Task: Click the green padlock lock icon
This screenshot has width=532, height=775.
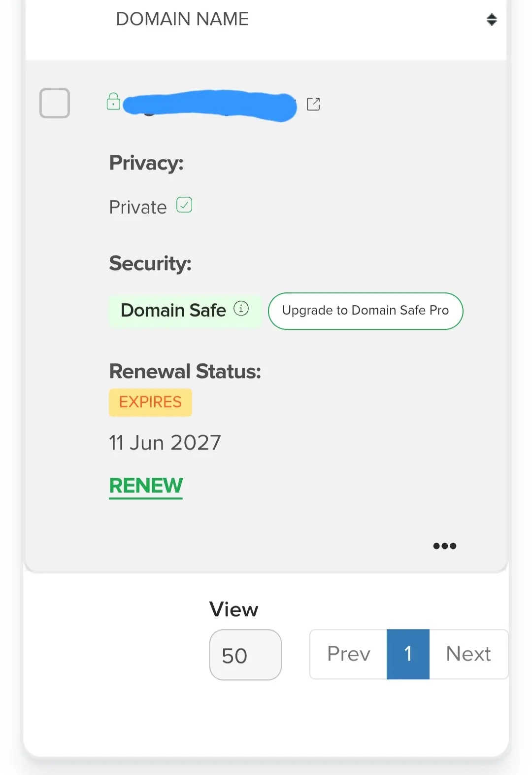Action: click(113, 102)
